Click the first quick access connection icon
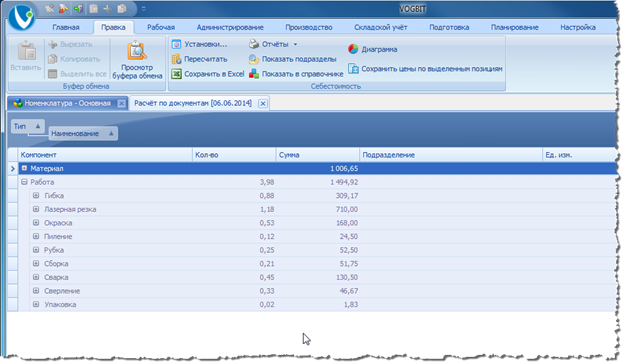The height and width of the screenshot is (364, 624). coord(49,8)
